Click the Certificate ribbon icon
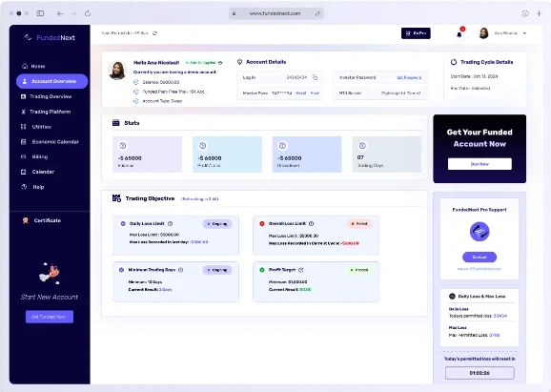 coord(26,220)
